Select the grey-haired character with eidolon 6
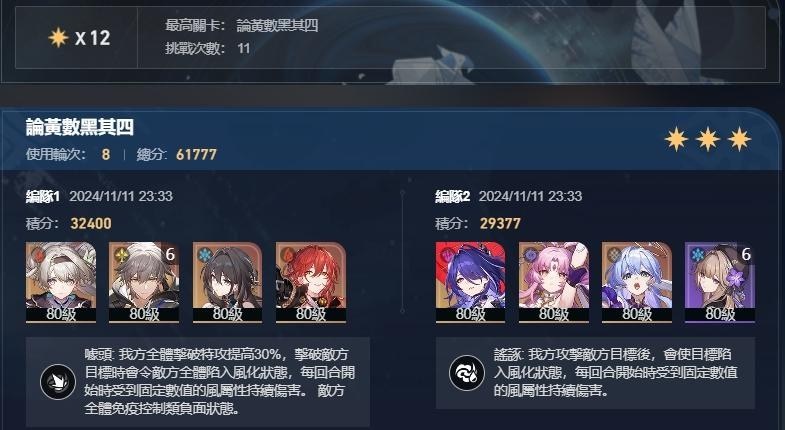Screen dimensions: 785x430 pos(144,282)
